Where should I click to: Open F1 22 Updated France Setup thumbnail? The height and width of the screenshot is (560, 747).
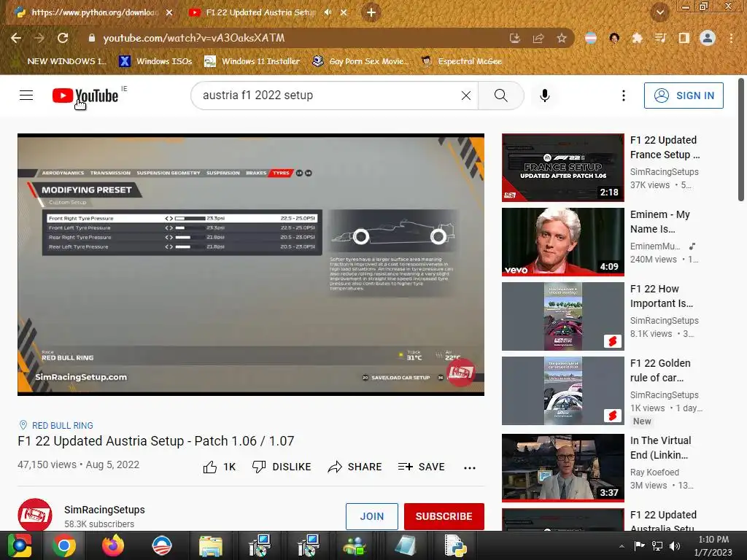tap(562, 168)
